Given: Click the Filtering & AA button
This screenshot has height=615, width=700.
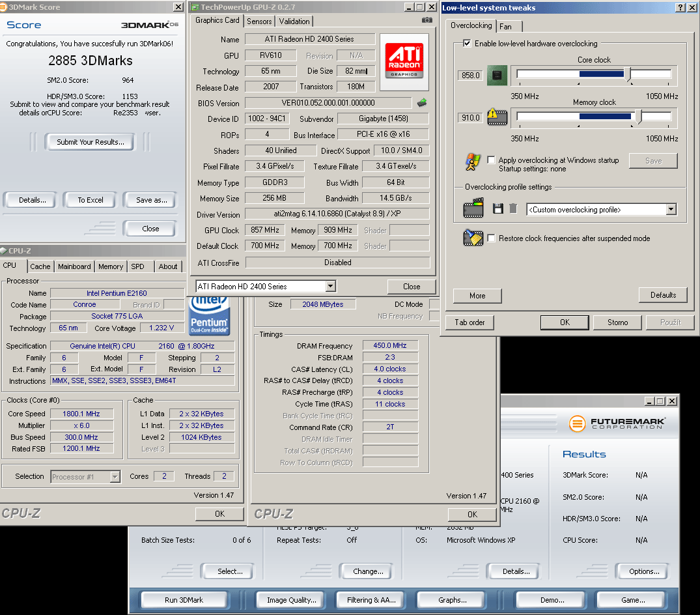Looking at the screenshot, I should (371, 600).
